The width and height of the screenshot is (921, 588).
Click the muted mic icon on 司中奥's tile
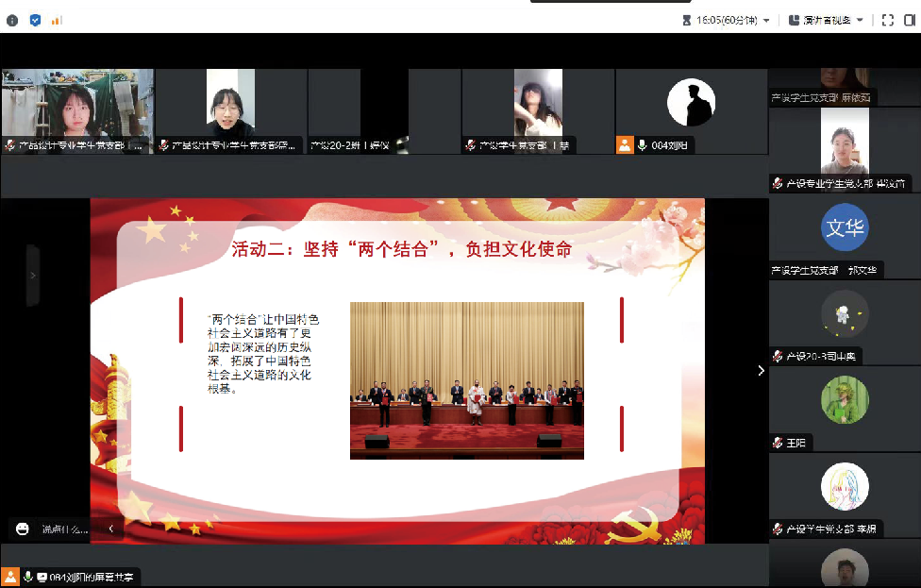(x=777, y=356)
